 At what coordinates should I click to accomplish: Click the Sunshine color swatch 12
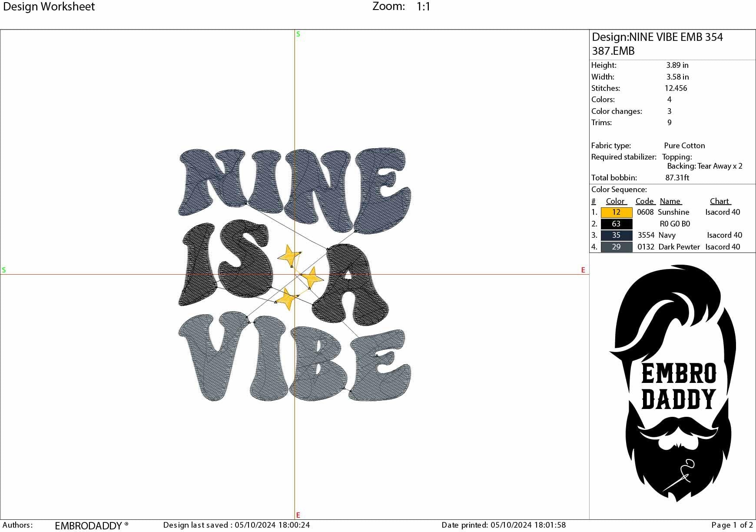click(616, 212)
